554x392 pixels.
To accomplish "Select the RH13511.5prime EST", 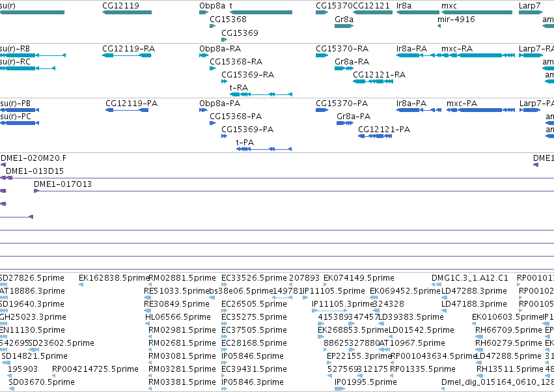I will (x=479, y=376).
